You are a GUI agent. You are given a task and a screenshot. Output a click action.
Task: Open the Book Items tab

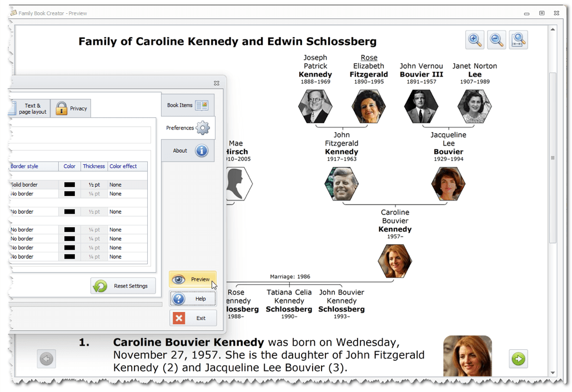point(188,105)
